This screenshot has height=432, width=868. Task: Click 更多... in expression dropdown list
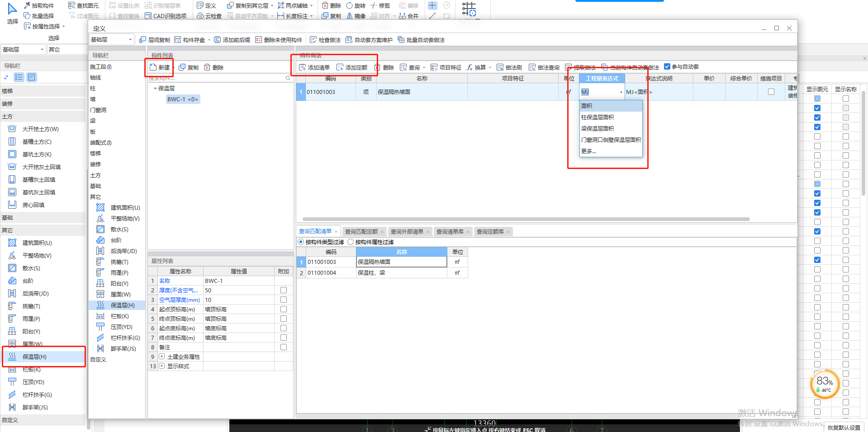click(x=611, y=151)
